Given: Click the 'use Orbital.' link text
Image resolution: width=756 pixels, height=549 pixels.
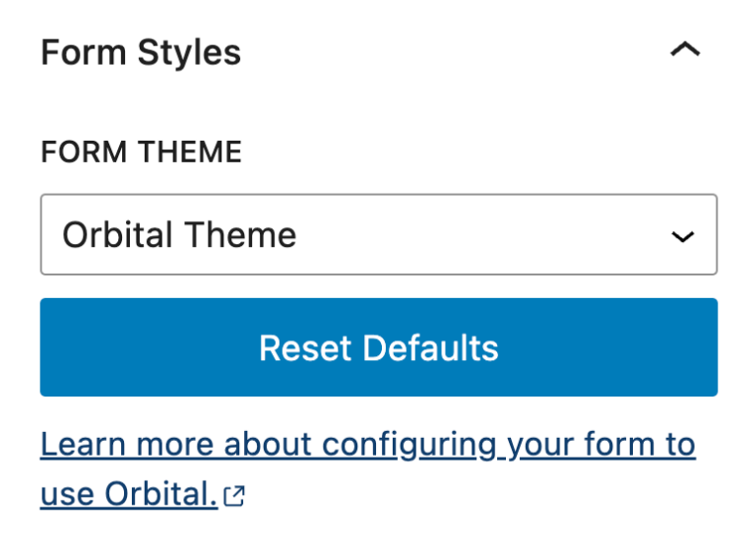Looking at the screenshot, I should click(x=129, y=494).
